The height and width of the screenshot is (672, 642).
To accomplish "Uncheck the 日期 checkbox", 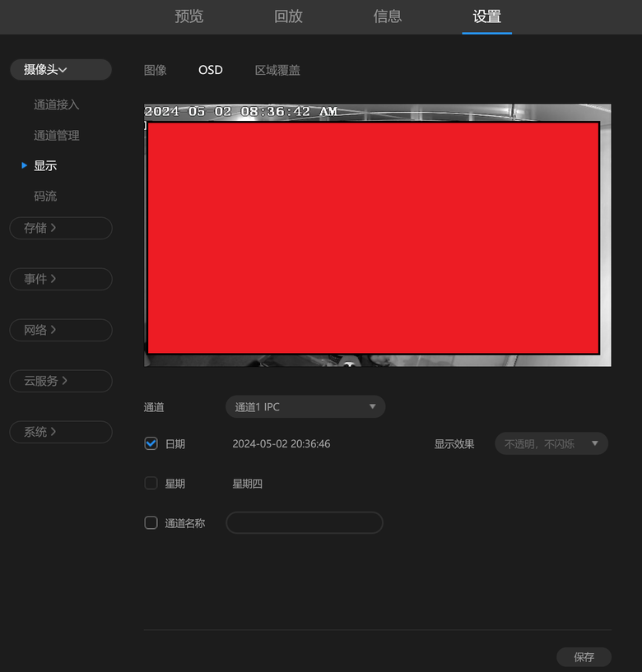I will pyautogui.click(x=151, y=443).
